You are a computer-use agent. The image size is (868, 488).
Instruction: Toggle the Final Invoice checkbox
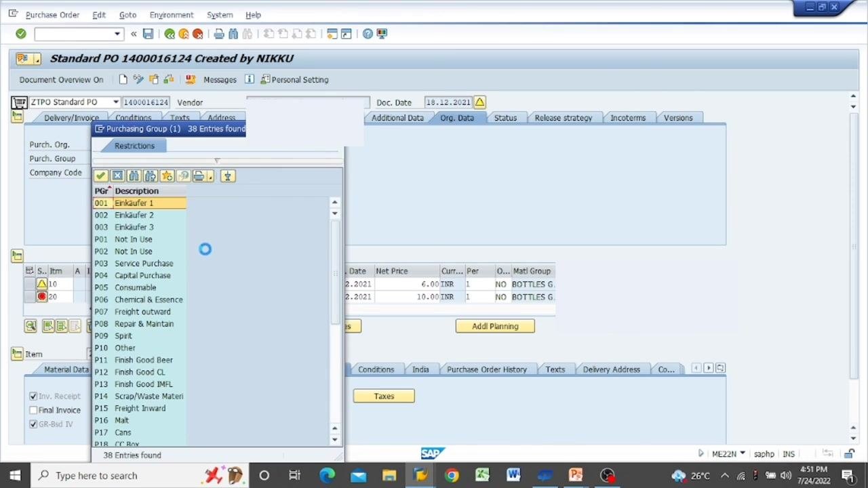[x=33, y=410]
